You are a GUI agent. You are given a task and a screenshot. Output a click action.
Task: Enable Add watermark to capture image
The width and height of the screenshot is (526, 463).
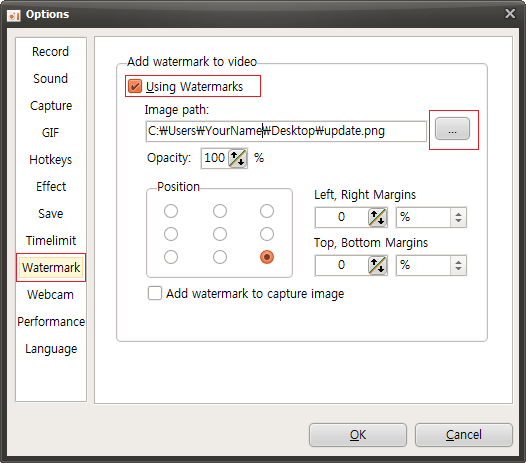pyautogui.click(x=155, y=293)
